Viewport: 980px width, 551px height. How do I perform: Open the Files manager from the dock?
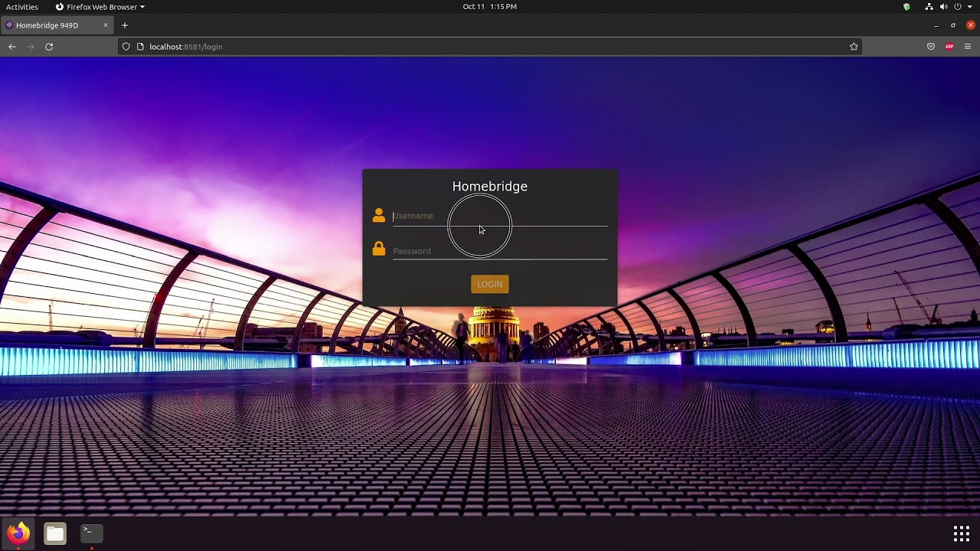[x=55, y=533]
